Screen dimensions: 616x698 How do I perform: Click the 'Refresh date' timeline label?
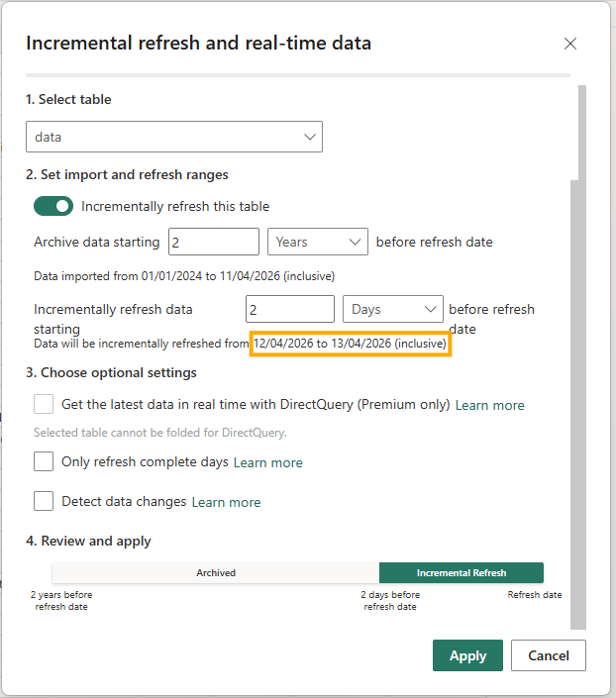click(535, 595)
